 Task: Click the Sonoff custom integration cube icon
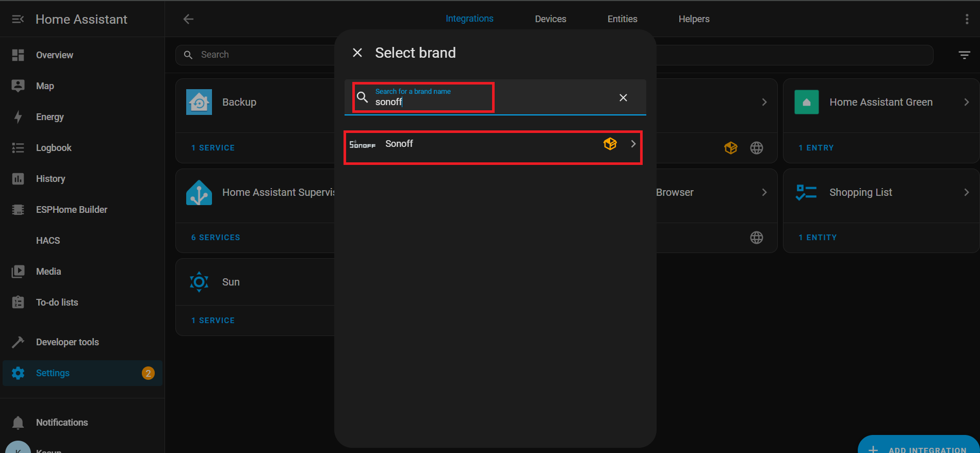tap(610, 144)
